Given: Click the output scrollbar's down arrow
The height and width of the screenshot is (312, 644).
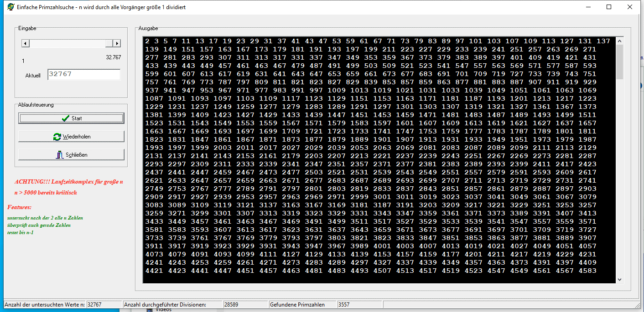Looking at the screenshot, I should [619, 279].
